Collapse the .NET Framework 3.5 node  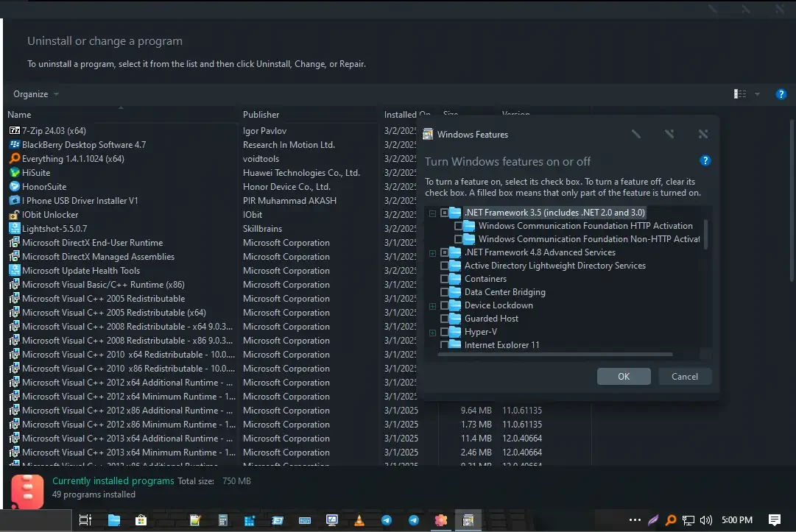pos(432,212)
